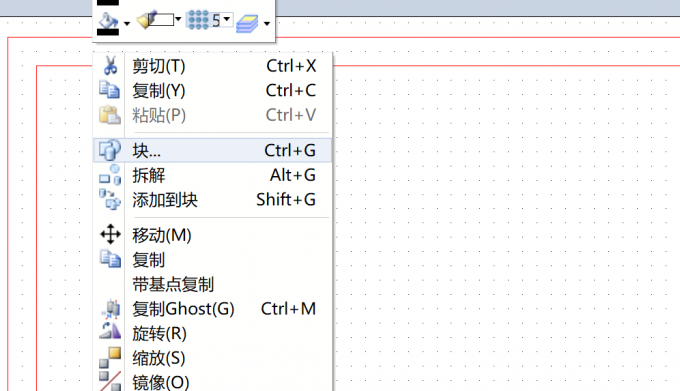Choose 剪切(T) from the context menu
The height and width of the screenshot is (391, 680).
(213, 66)
